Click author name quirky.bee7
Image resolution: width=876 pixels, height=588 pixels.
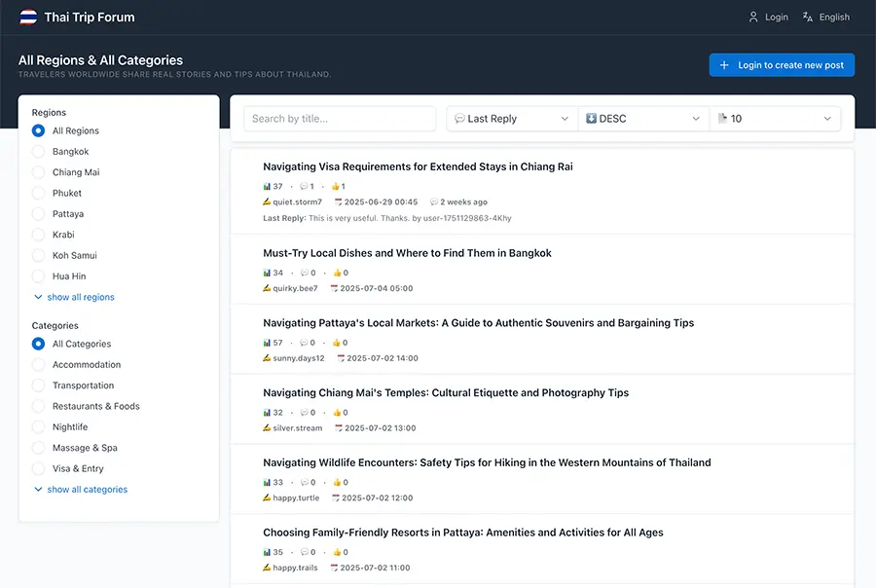pos(295,288)
